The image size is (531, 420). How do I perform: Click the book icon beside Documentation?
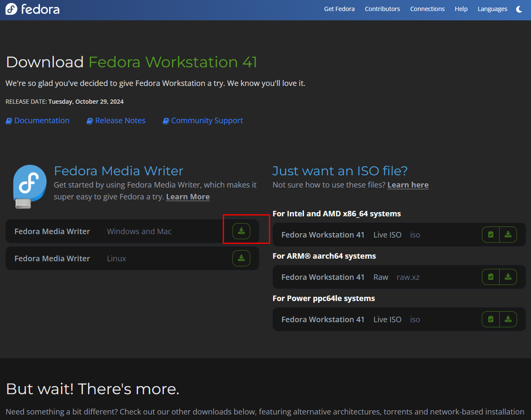[9, 121]
